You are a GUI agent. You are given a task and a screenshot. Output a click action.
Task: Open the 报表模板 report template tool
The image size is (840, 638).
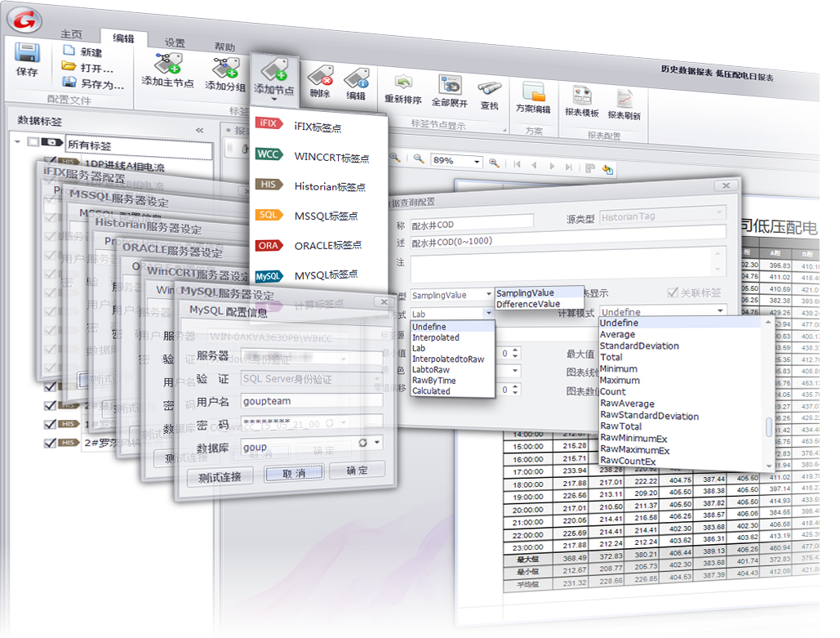click(x=582, y=101)
